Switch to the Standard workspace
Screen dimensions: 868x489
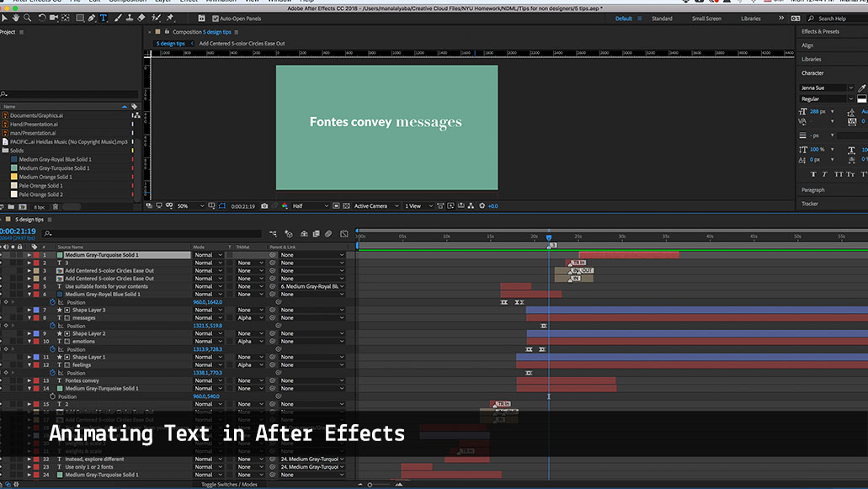[662, 19]
